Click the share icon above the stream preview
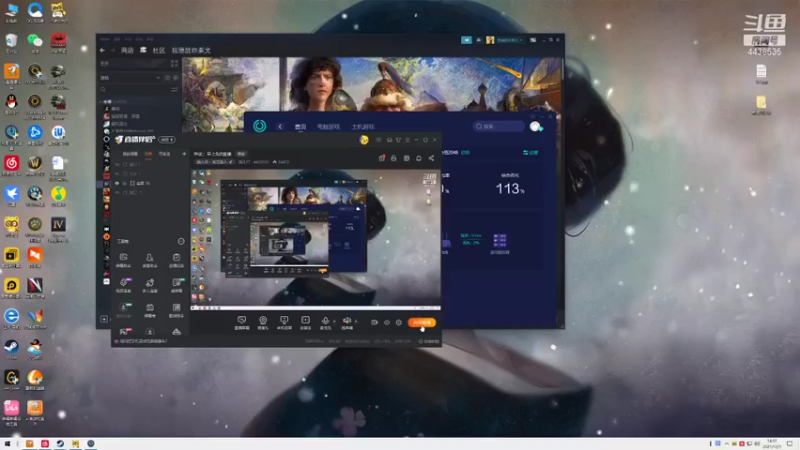This screenshot has width=800, height=450. (431, 158)
